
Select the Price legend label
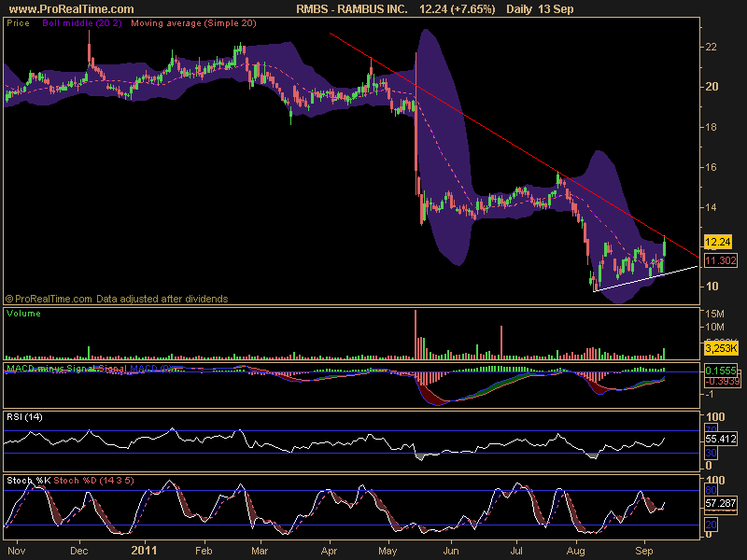click(18, 23)
